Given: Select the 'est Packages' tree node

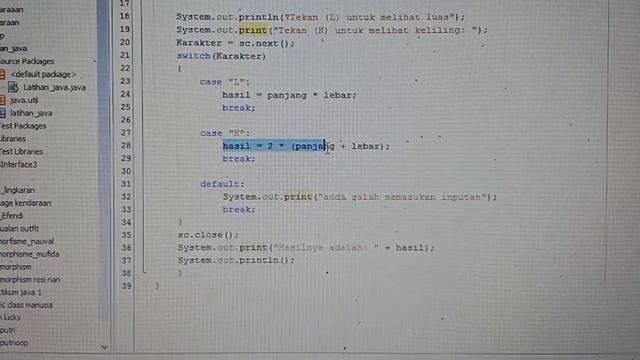Looking at the screenshot, I should [x=23, y=126].
